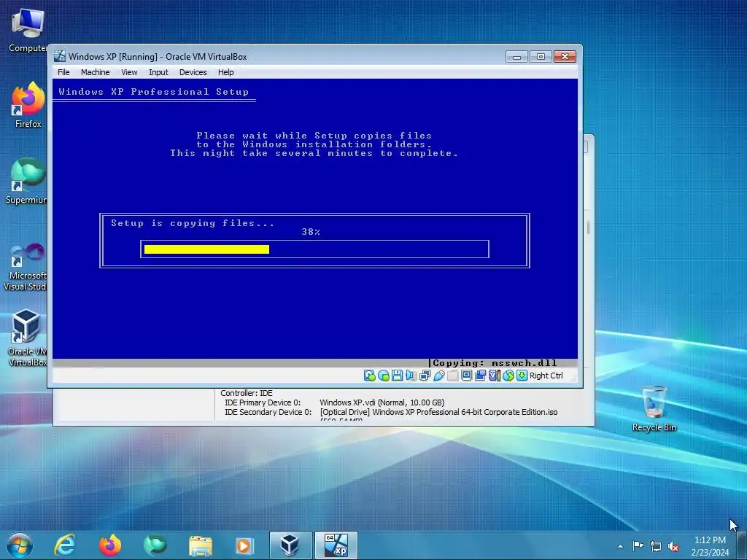Switch to Windows XP VM taskbar button
The height and width of the screenshot is (560, 747).
coord(336,545)
